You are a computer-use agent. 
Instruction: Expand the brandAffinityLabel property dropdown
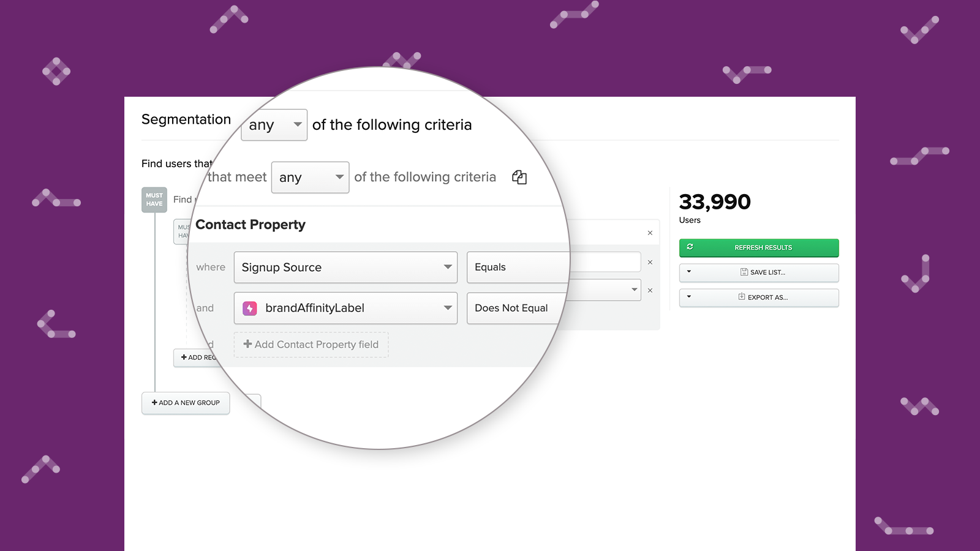tap(345, 309)
